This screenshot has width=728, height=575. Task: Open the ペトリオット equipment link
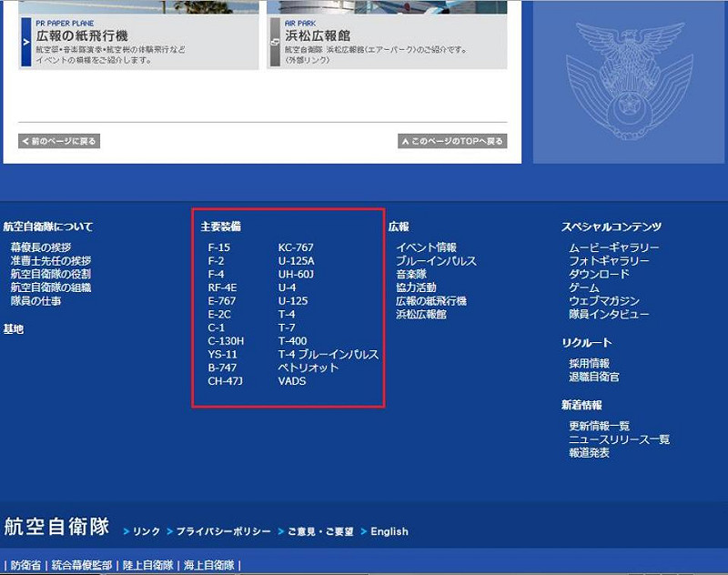tap(308, 368)
